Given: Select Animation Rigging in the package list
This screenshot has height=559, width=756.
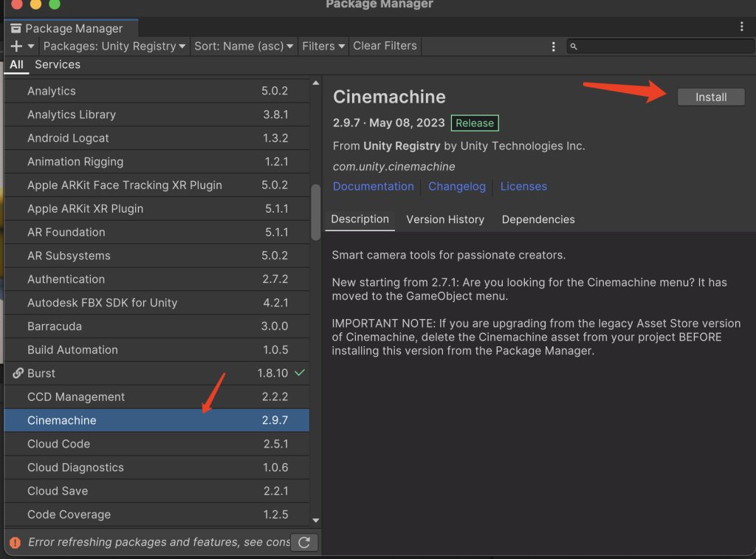Looking at the screenshot, I should click(75, 162).
